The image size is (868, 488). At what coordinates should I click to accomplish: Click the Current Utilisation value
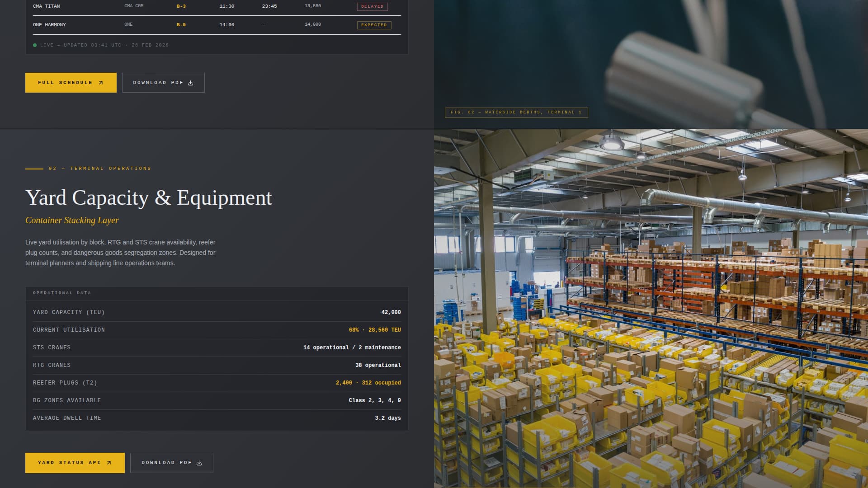click(375, 330)
